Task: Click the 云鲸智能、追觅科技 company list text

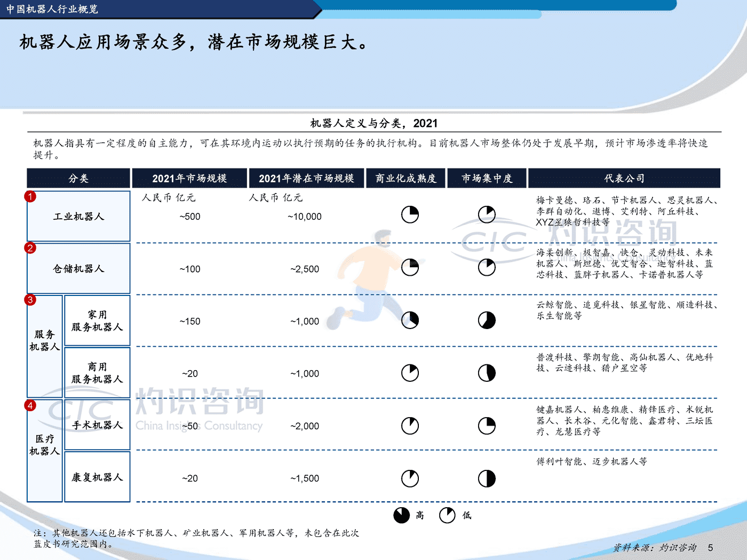Action: pyautogui.click(x=627, y=310)
